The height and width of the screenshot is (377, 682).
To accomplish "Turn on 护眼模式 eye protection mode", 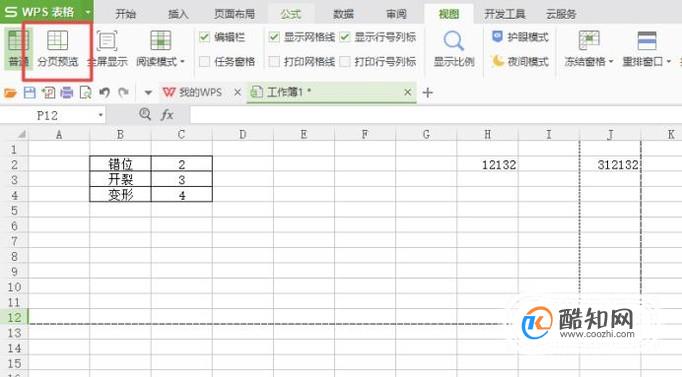I will [520, 37].
